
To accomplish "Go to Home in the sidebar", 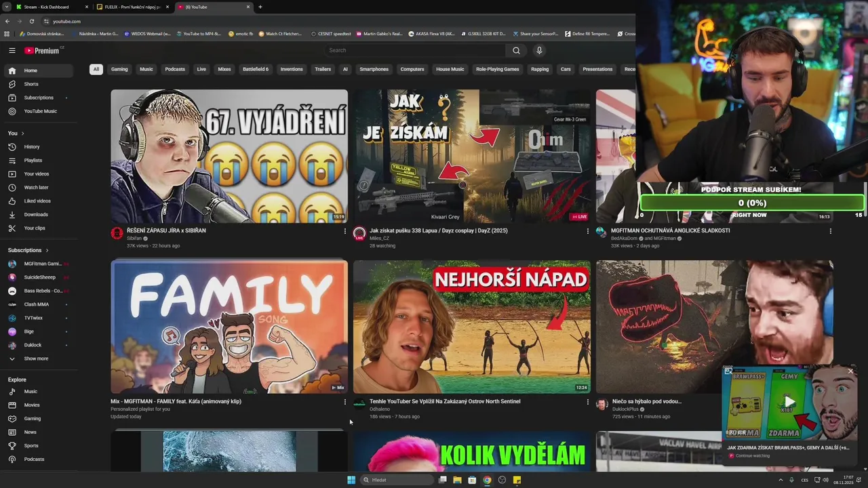I will coord(38,70).
